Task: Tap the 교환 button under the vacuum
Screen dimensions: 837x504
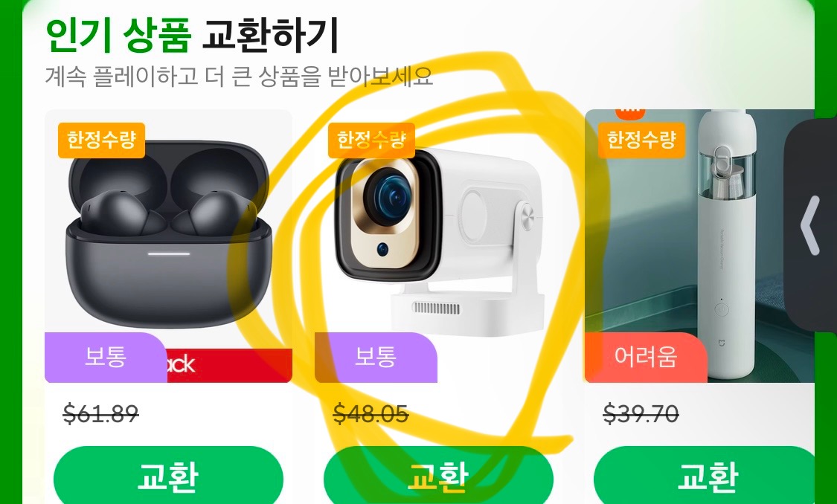Action: click(x=706, y=475)
